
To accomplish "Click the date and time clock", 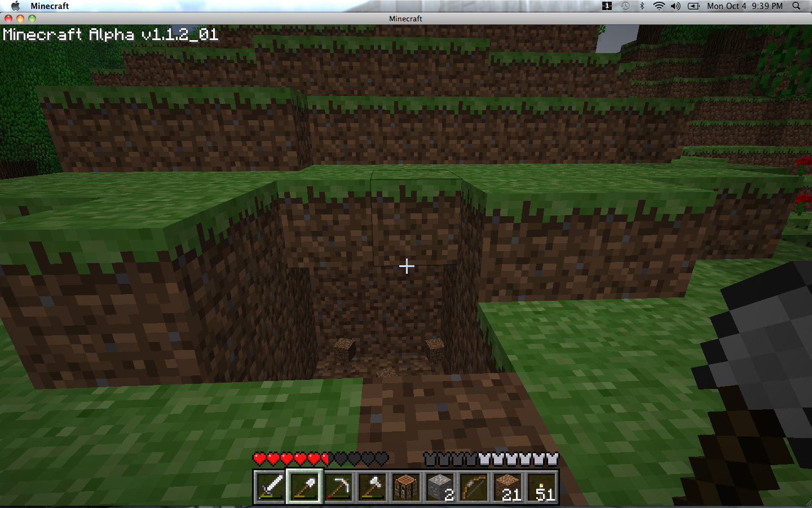I will click(745, 6).
